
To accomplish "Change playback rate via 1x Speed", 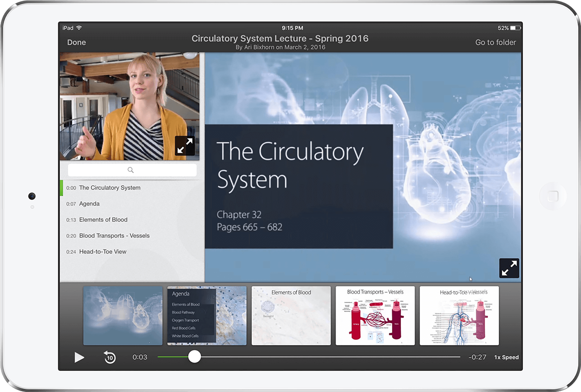I will (506, 357).
